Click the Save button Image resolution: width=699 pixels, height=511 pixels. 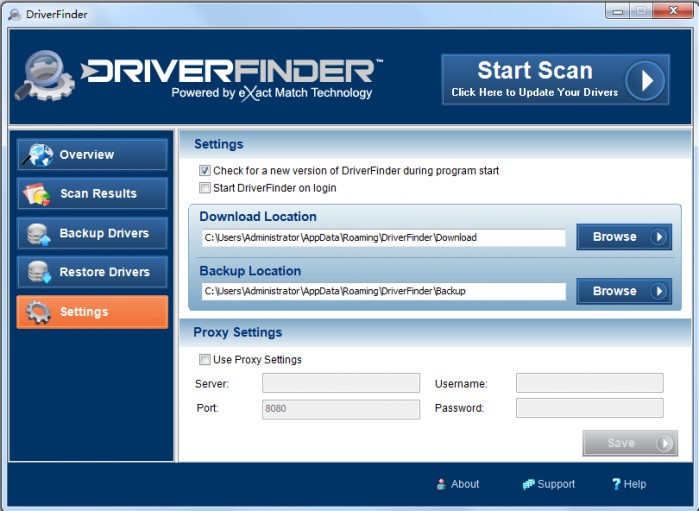click(x=630, y=443)
